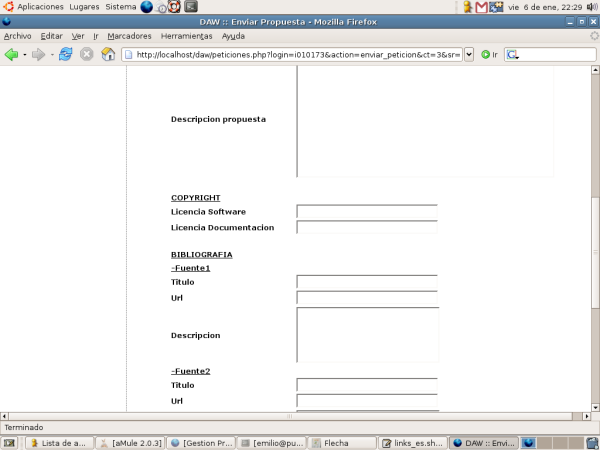Click the greyed Forward arrow button
The height and width of the screenshot is (450, 600).
pyautogui.click(x=38, y=55)
